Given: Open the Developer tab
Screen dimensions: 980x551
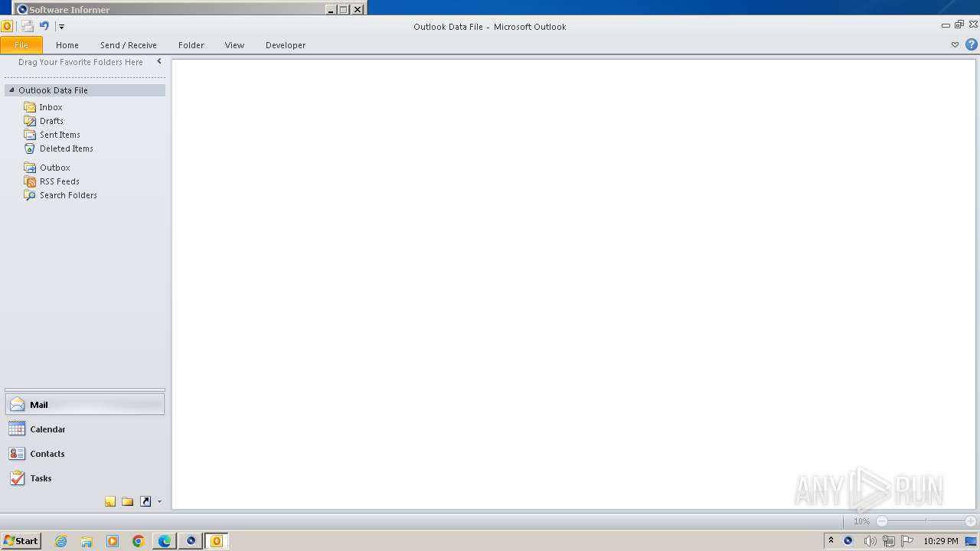Looking at the screenshot, I should [x=286, y=45].
